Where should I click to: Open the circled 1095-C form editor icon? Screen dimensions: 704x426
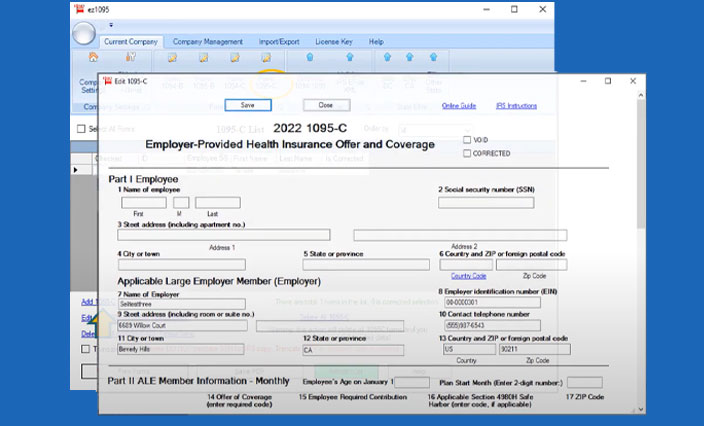click(266, 57)
